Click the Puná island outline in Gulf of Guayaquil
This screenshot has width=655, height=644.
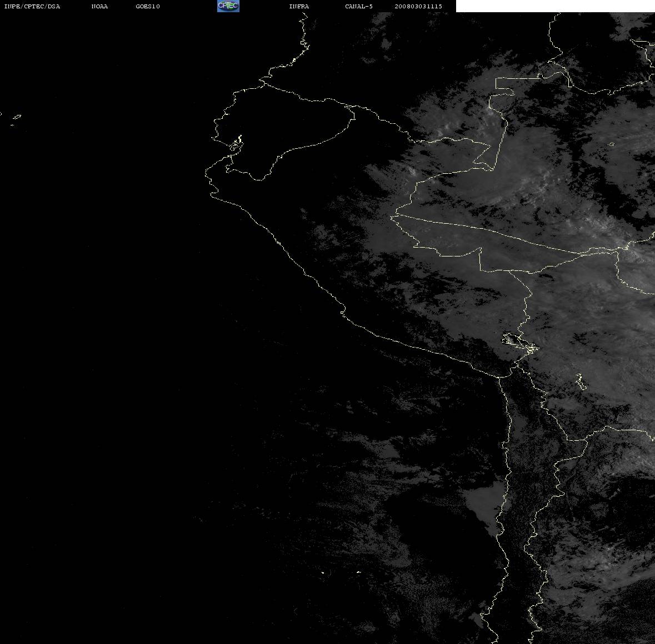236,144
